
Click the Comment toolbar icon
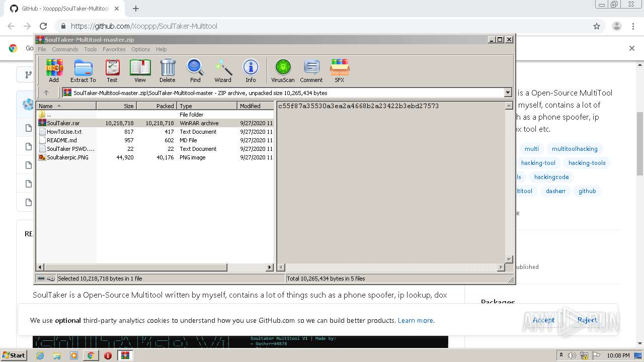point(311,70)
